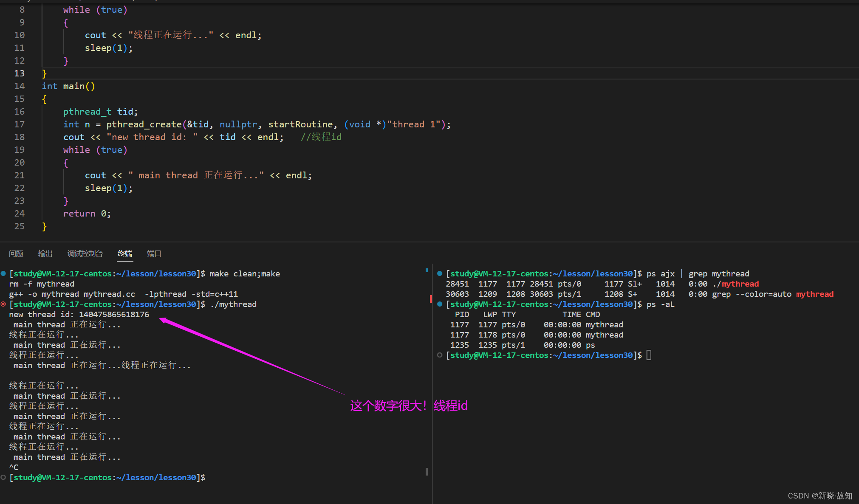Focus the right terminal's cursor input
Image resolution: width=859 pixels, height=504 pixels.
pos(649,355)
